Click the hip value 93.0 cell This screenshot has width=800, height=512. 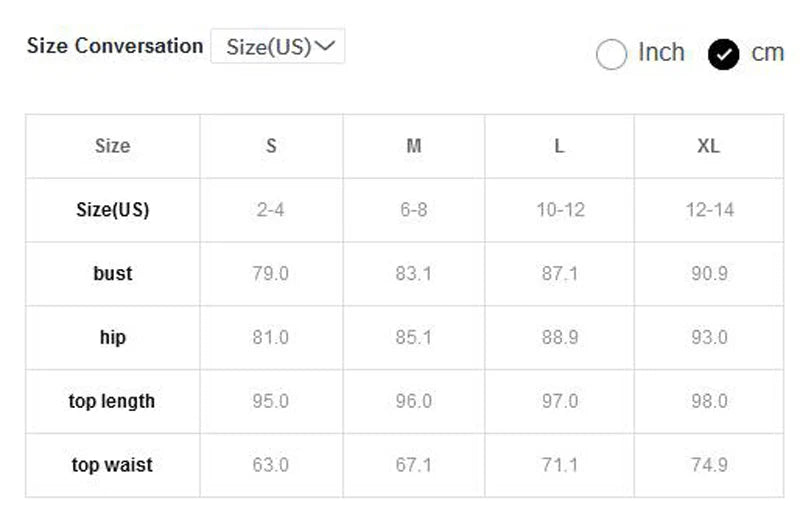pyautogui.click(x=708, y=338)
